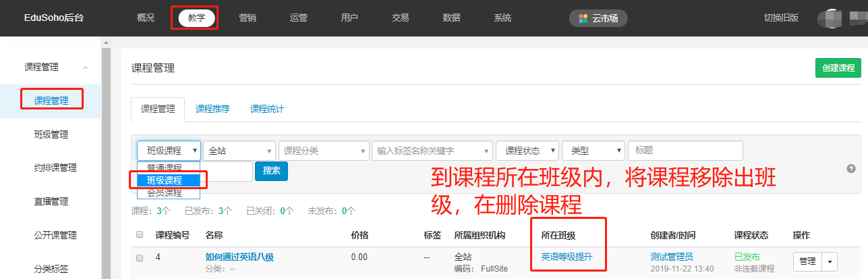Switch to the 课程推荐 tab

[x=212, y=109]
